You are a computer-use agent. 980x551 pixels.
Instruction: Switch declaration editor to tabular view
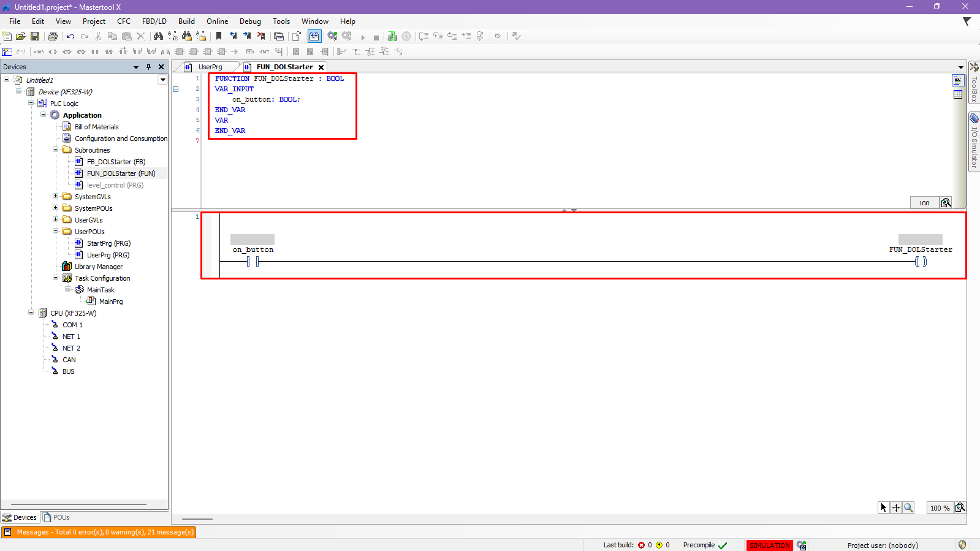tap(958, 94)
